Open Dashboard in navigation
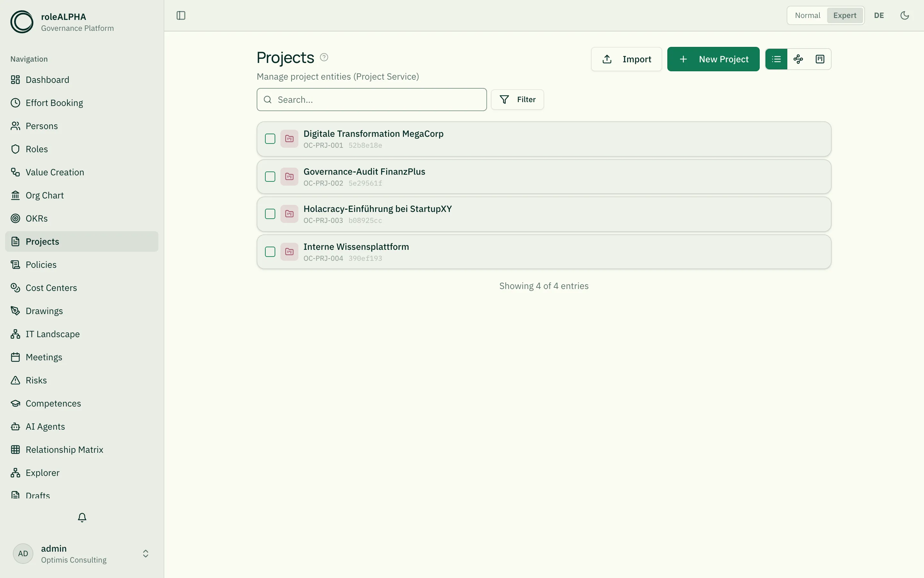 [82, 80]
